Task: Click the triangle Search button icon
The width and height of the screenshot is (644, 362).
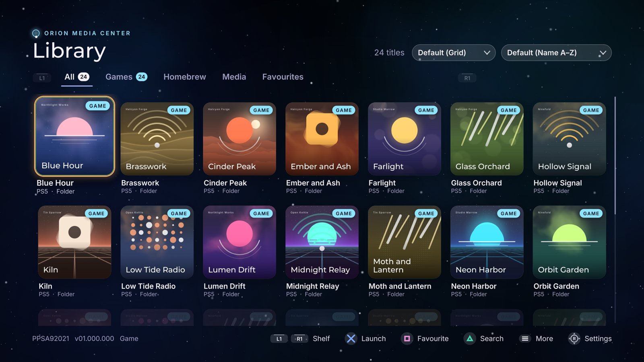Action: [x=470, y=339]
